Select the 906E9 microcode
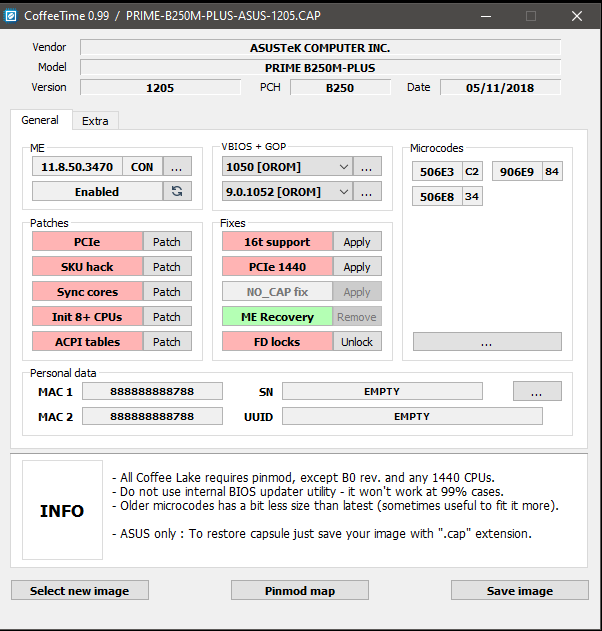This screenshot has height=631, width=602. pos(517,171)
